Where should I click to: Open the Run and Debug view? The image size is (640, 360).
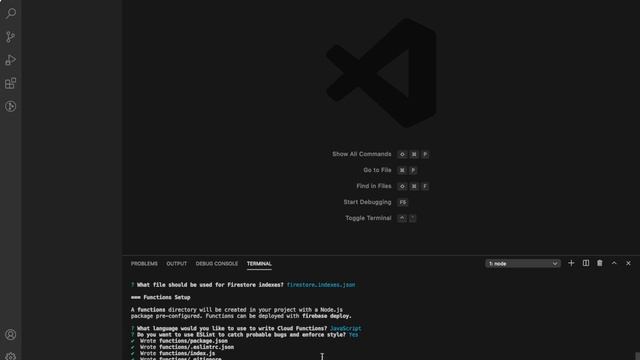tap(11, 60)
